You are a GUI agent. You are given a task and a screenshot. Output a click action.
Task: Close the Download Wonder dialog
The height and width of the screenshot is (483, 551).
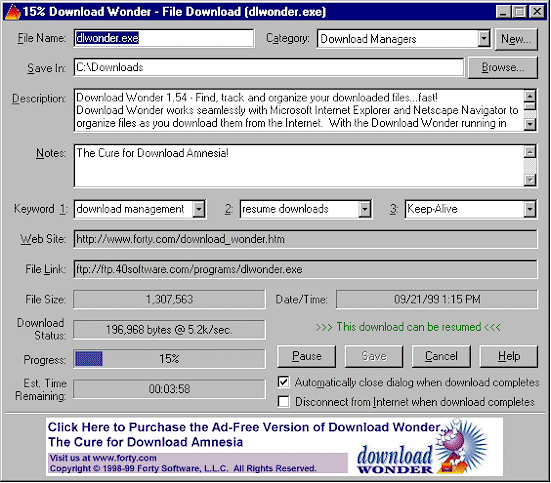point(537,12)
